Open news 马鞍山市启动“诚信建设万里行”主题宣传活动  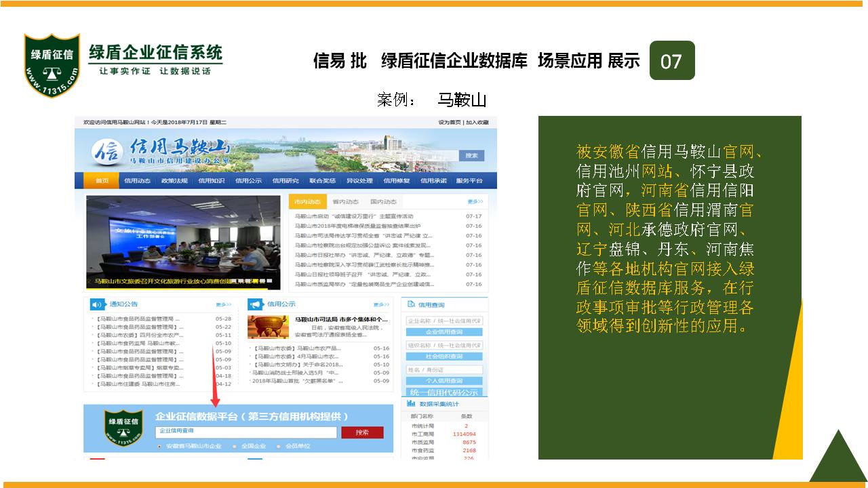click(x=355, y=216)
